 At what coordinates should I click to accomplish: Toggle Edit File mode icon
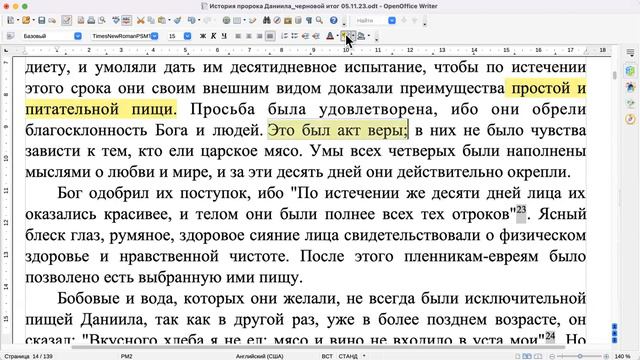(x=67, y=20)
